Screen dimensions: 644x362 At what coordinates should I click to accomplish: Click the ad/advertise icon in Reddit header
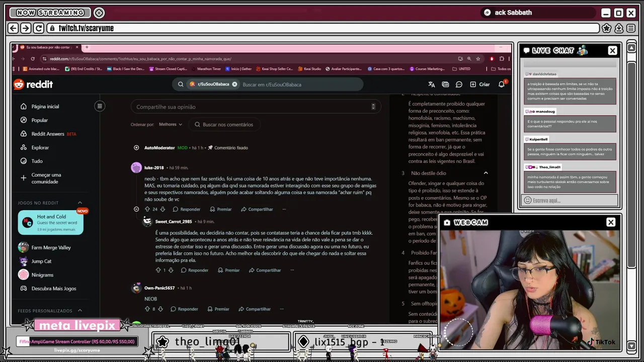coord(445,84)
